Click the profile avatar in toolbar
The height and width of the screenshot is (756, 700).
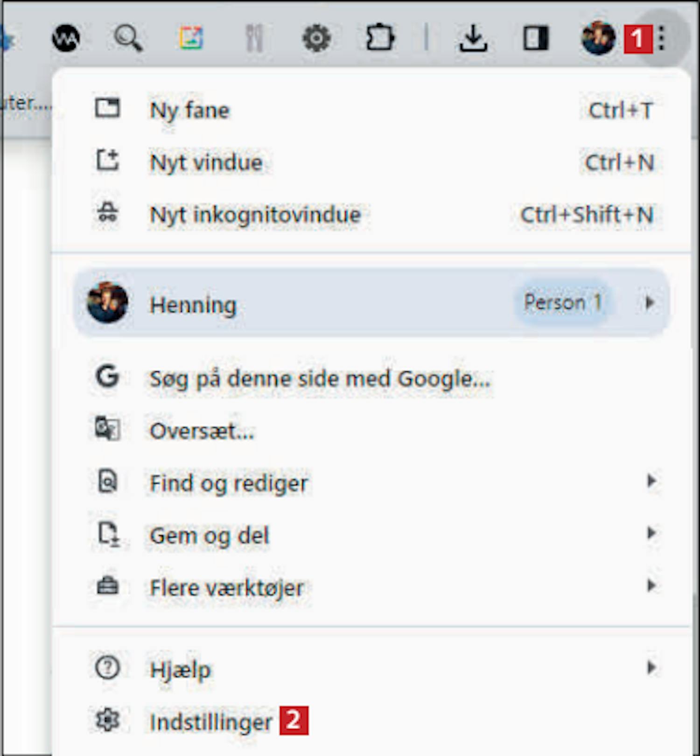coord(598,38)
